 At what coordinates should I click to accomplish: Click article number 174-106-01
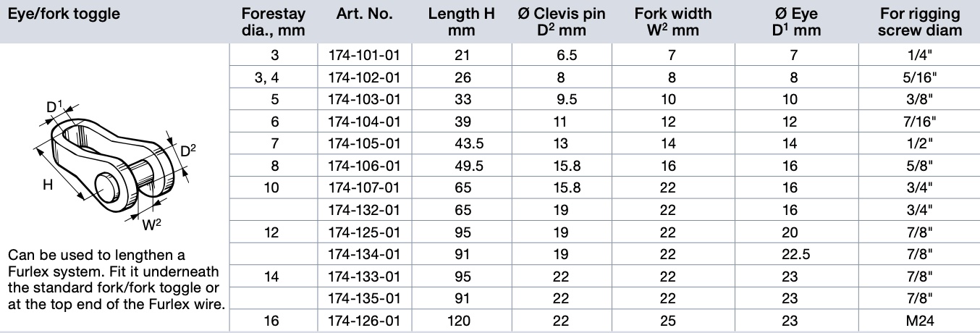[364, 166]
